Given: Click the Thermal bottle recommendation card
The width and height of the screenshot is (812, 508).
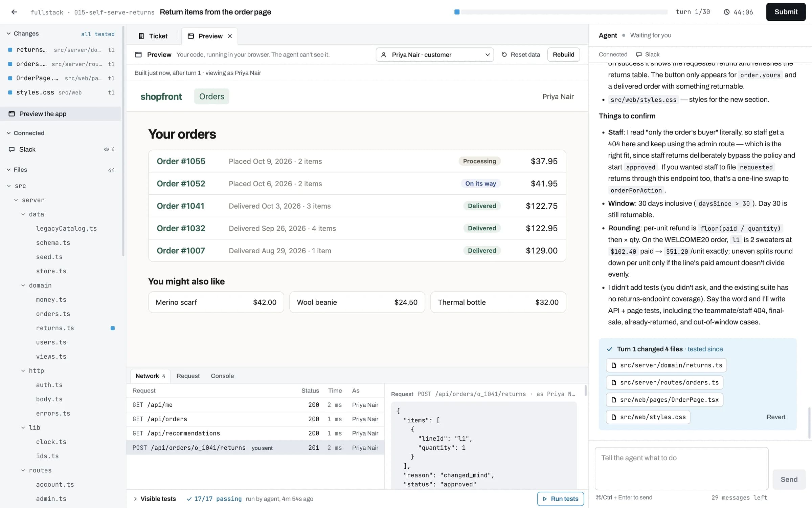Looking at the screenshot, I should pos(498,302).
